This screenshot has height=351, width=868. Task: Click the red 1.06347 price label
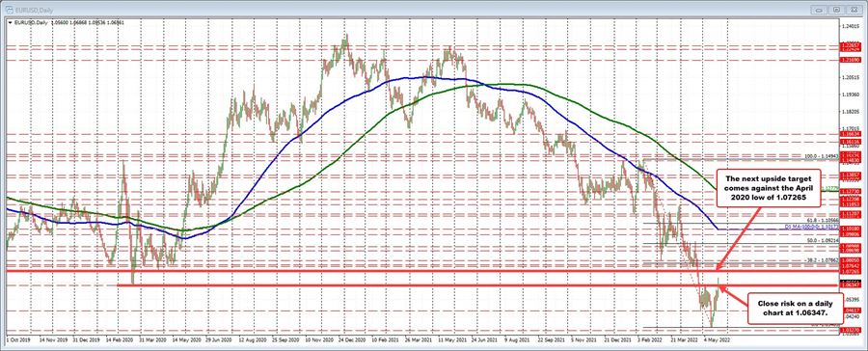click(x=852, y=285)
